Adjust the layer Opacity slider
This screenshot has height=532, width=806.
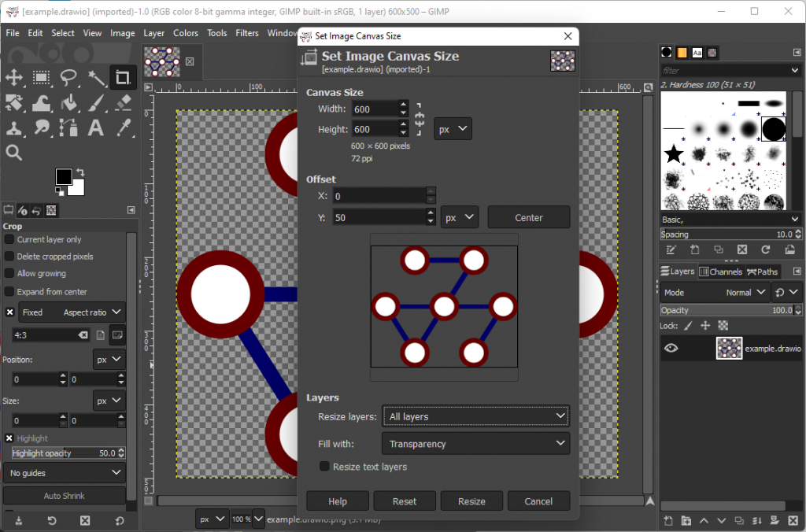(730, 310)
